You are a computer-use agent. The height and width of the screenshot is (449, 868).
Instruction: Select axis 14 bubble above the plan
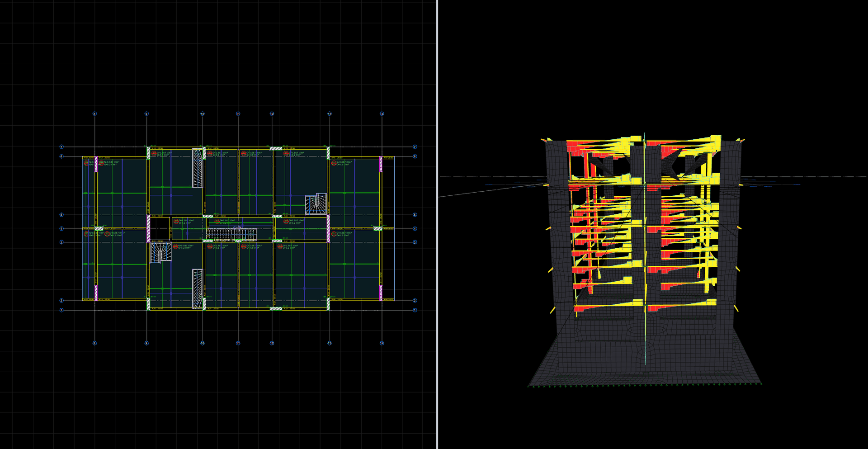(x=382, y=114)
